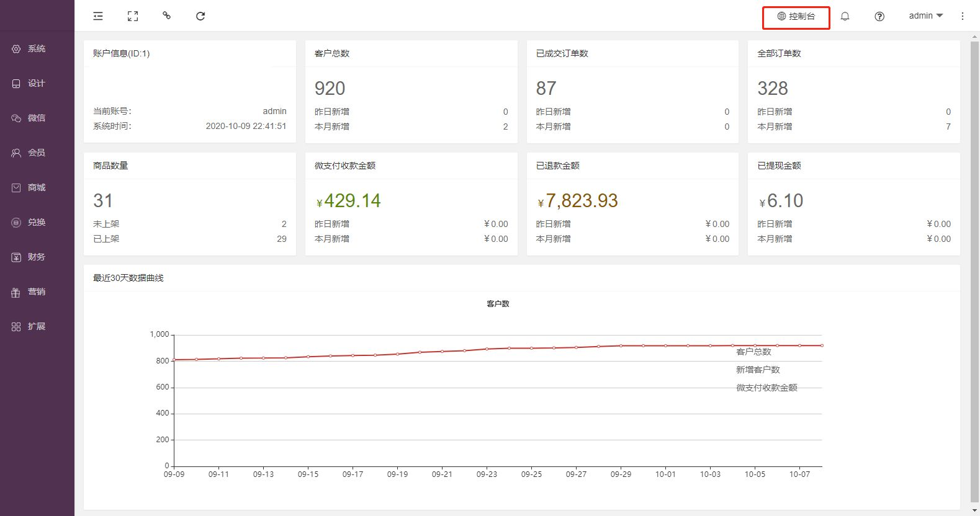Toggle 客户总数 series in chart legend
Image resolution: width=980 pixels, height=516 pixels.
(x=753, y=352)
